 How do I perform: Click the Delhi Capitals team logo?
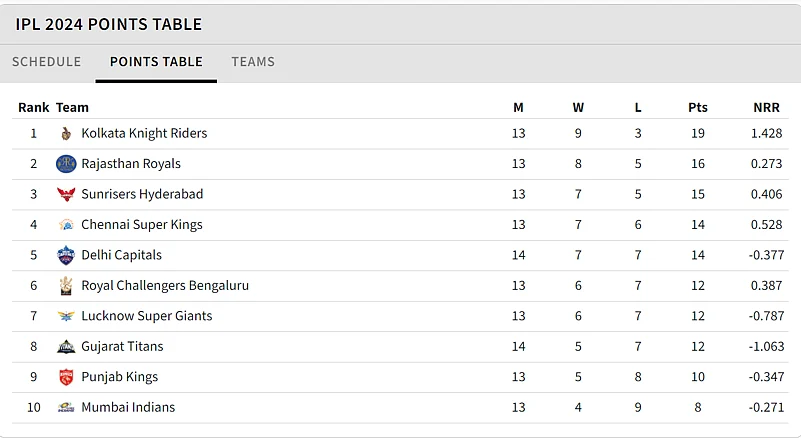click(x=66, y=255)
